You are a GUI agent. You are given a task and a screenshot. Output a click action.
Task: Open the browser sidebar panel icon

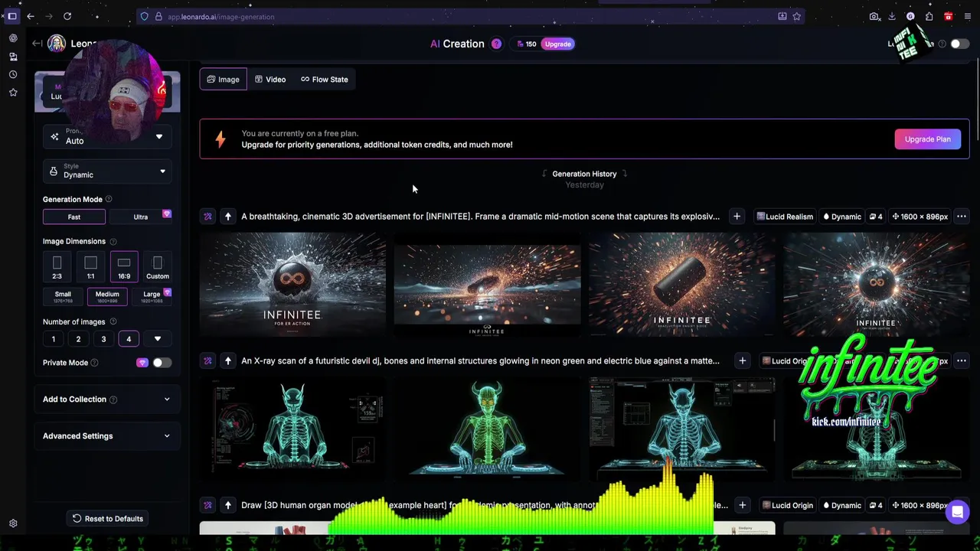12,16
